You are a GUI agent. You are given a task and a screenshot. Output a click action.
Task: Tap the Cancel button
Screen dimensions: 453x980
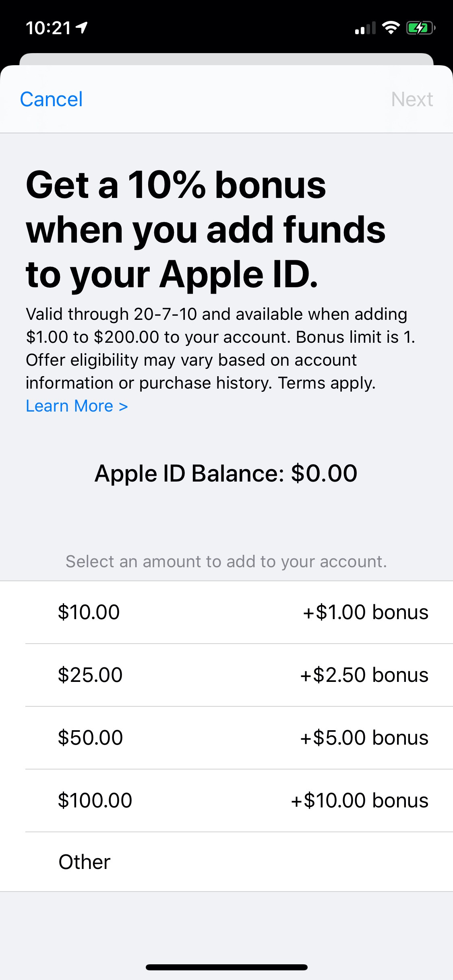[51, 99]
